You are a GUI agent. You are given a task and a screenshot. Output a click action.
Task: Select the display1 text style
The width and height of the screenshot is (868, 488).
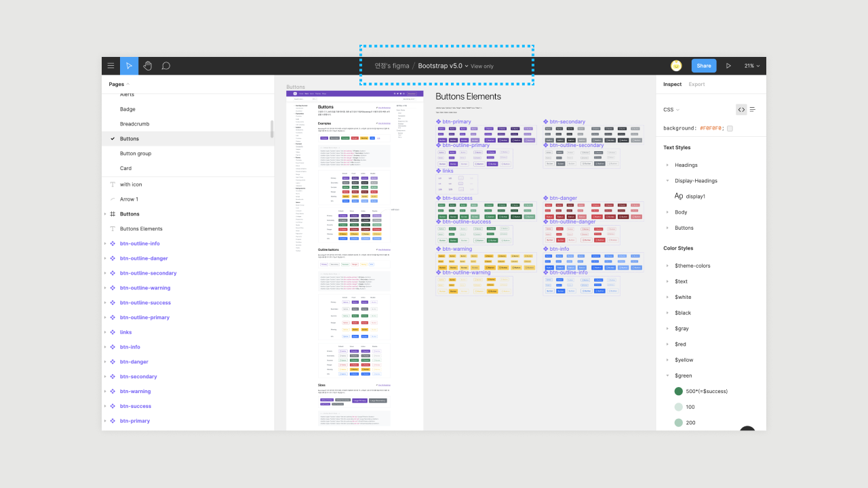pyautogui.click(x=696, y=197)
